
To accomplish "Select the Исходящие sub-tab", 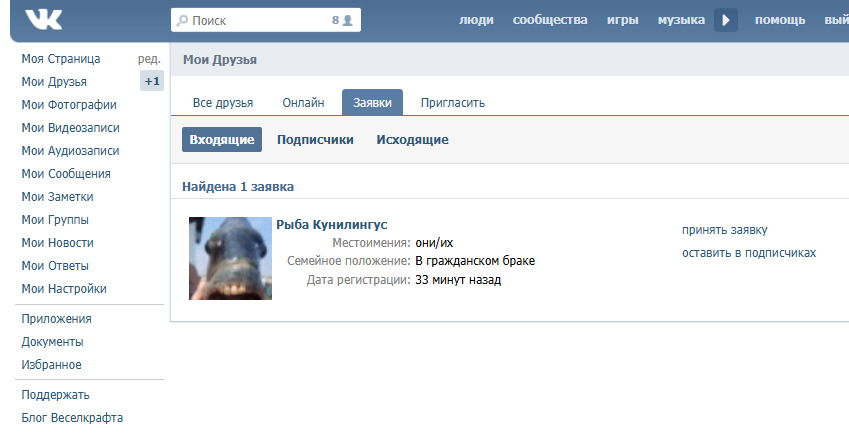I will 412,140.
